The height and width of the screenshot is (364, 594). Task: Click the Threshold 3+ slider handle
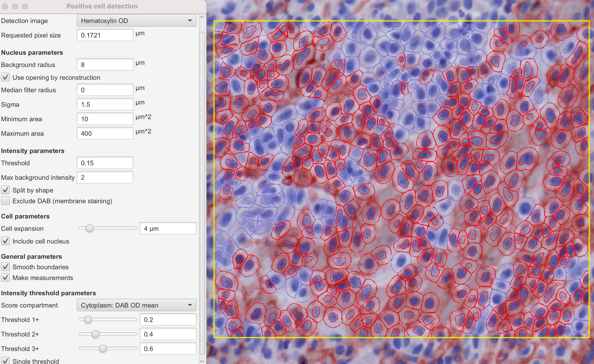[x=103, y=349]
